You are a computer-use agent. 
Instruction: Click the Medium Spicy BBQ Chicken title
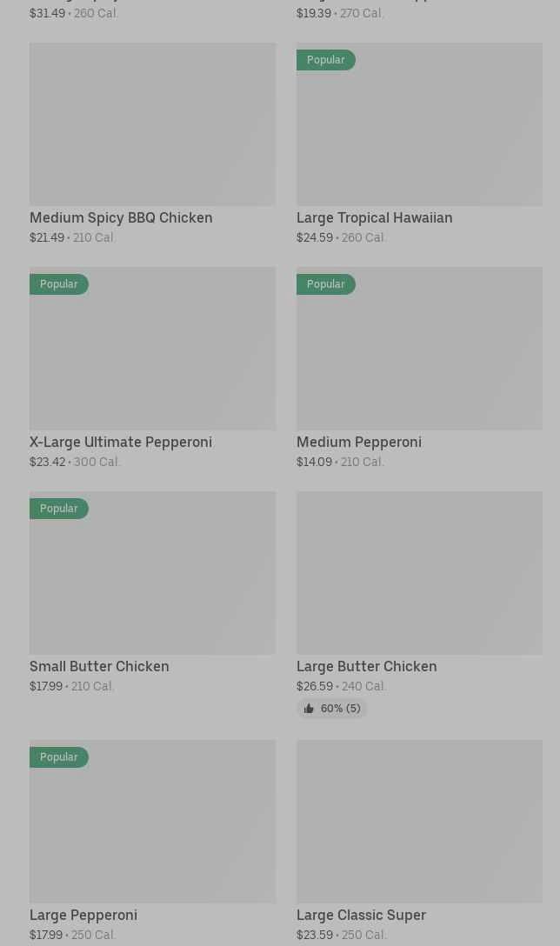121,217
